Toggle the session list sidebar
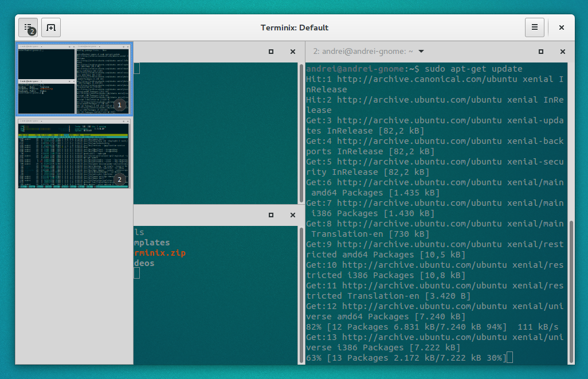The image size is (588, 379). click(28, 27)
